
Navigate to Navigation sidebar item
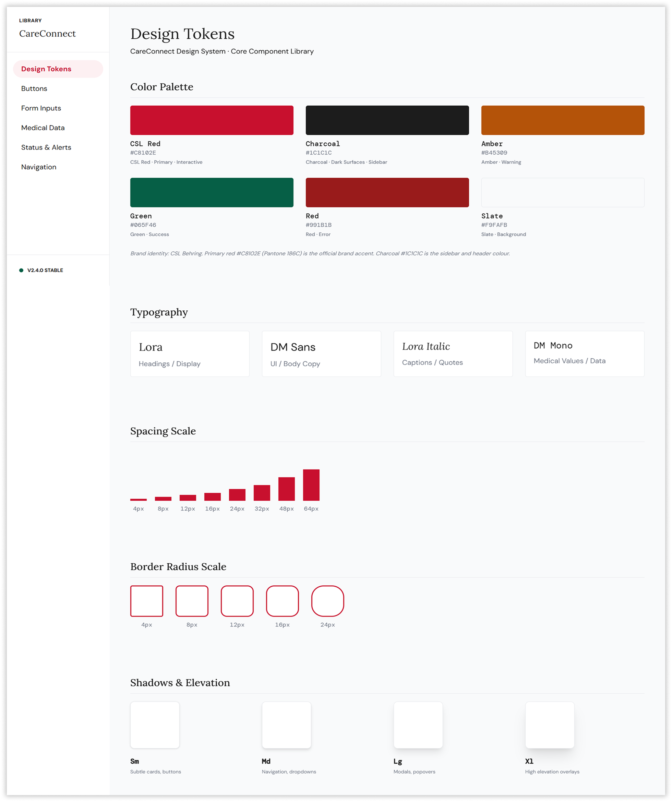coord(38,167)
